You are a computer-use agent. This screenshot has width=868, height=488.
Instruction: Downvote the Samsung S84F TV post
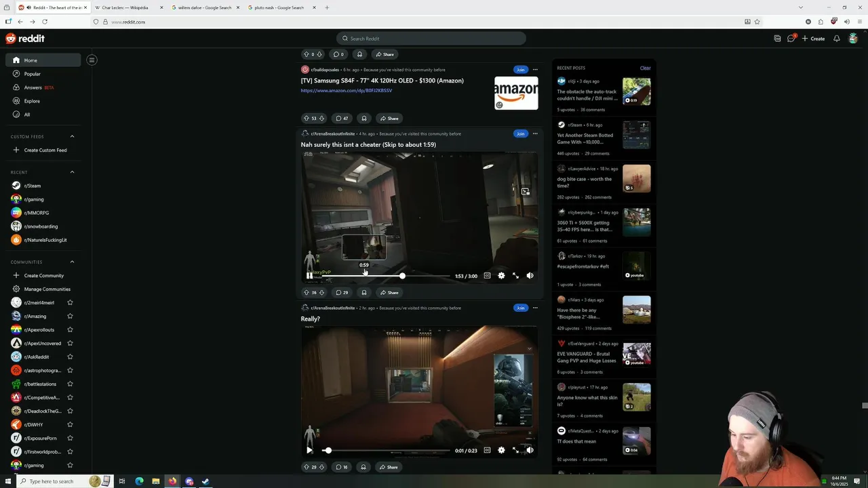[x=321, y=119]
